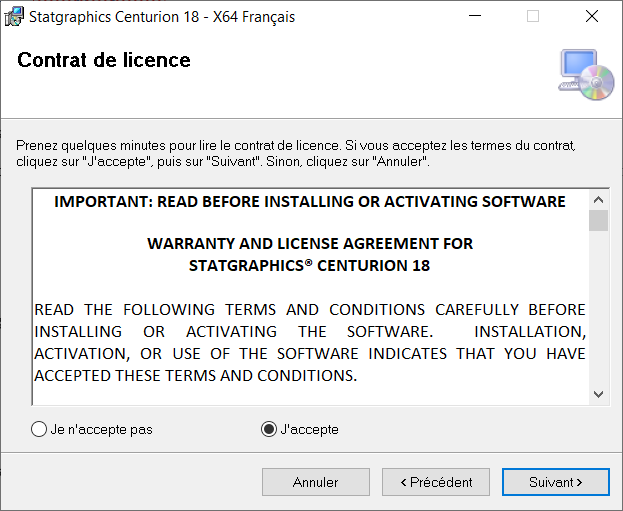Image resolution: width=623 pixels, height=511 pixels.
Task: Click the license scrollbar up arrow
Action: coord(598,200)
